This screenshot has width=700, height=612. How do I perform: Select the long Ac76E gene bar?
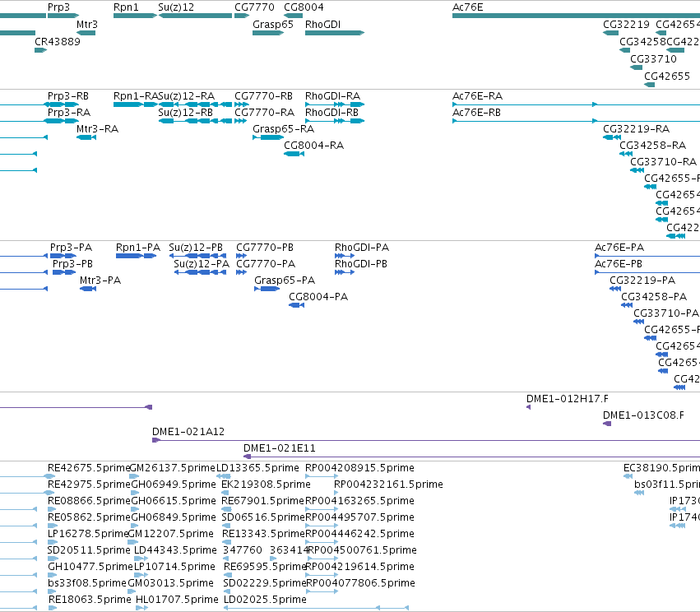pos(576,16)
